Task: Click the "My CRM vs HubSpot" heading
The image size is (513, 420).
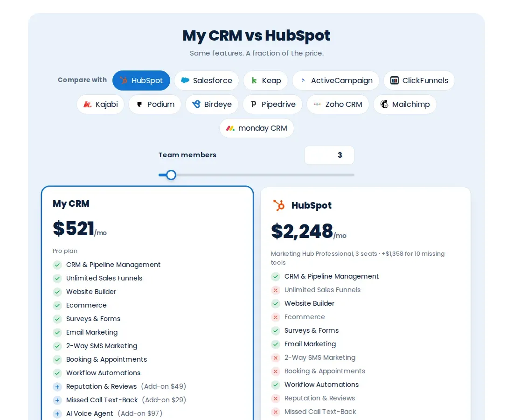Action: pyautogui.click(x=256, y=35)
